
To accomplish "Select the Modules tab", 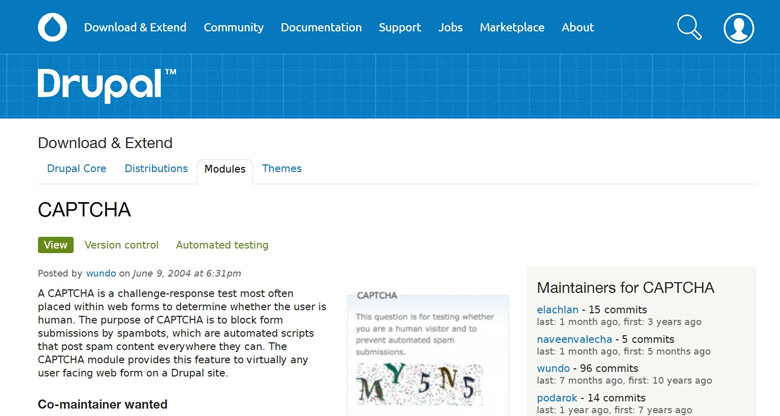I will click(225, 170).
